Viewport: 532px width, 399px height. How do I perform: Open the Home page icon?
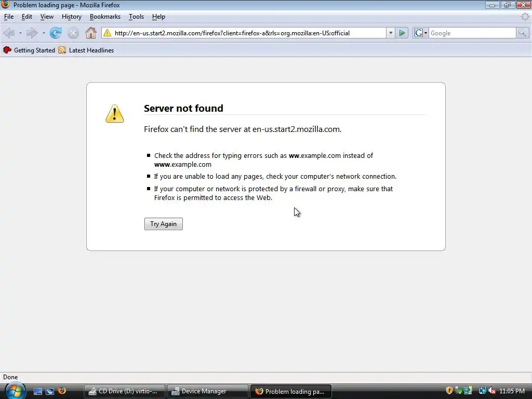click(91, 33)
